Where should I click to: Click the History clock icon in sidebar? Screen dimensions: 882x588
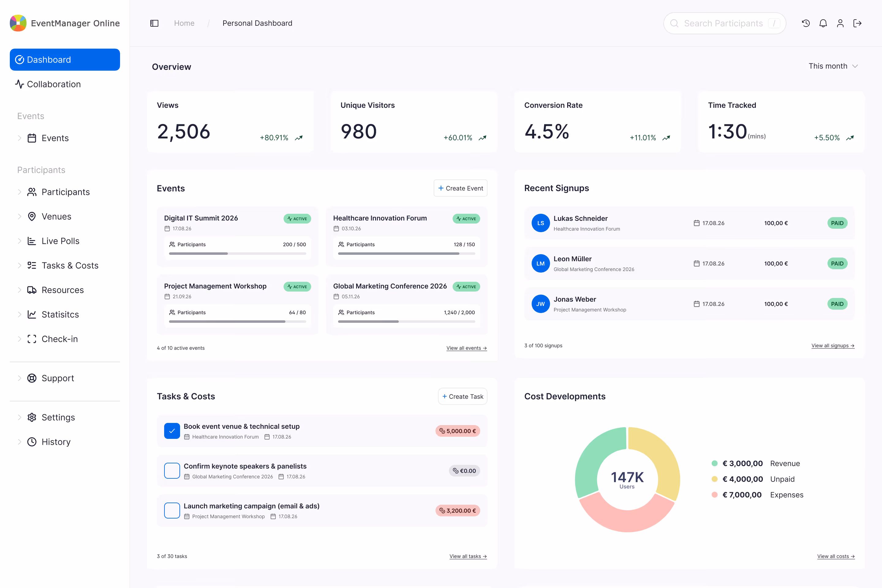point(32,442)
